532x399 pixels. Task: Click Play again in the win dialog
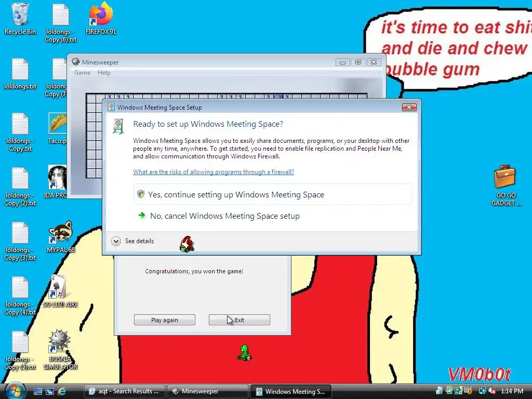tap(165, 320)
